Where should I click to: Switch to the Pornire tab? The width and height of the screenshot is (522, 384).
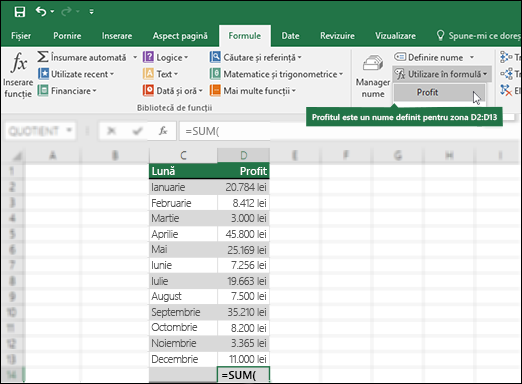pyautogui.click(x=67, y=36)
